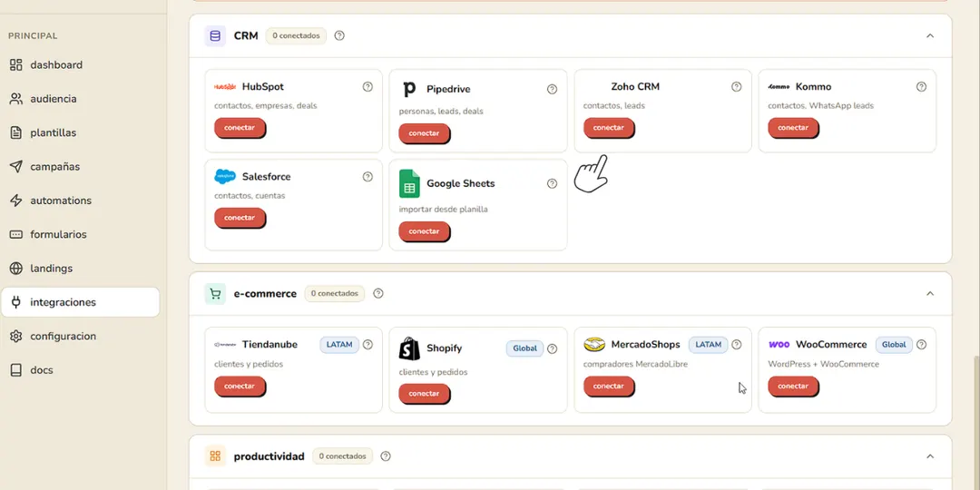Select automations sidebar entry
The width and height of the screenshot is (980, 490).
80,201
